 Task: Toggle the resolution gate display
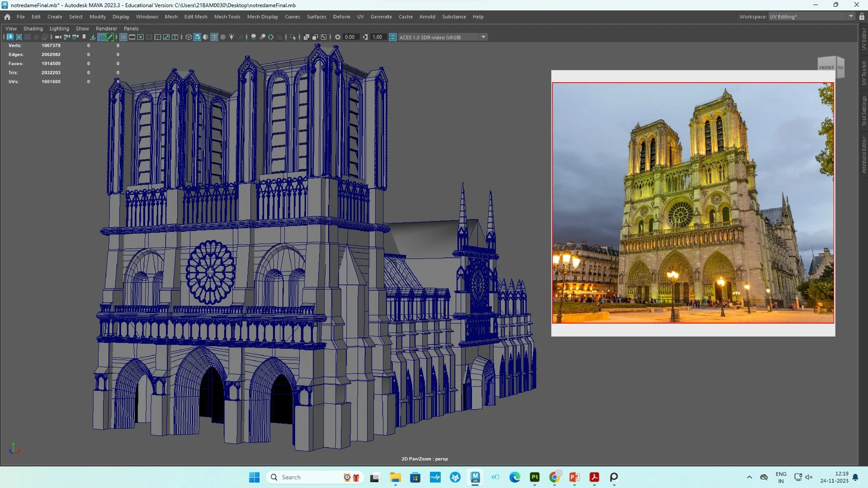pos(140,37)
